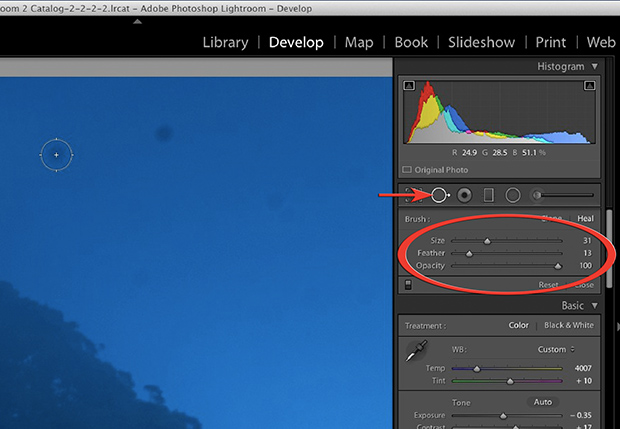Select the spot removal circle on photo

(57, 155)
